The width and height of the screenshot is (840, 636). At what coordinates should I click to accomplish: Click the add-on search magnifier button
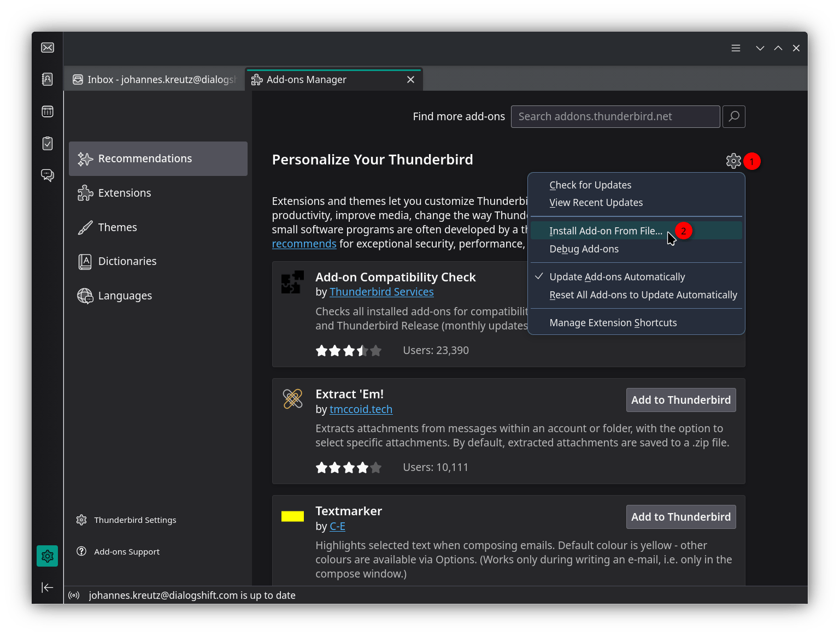pyautogui.click(x=734, y=116)
